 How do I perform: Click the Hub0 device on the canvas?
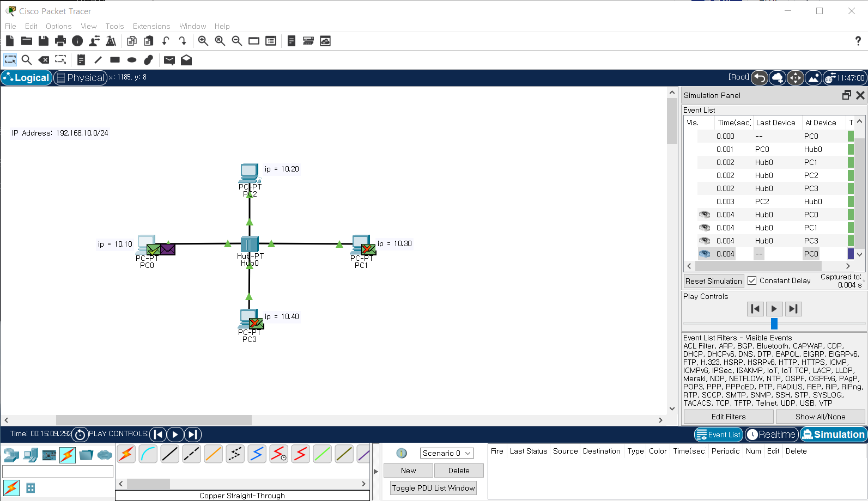point(250,244)
